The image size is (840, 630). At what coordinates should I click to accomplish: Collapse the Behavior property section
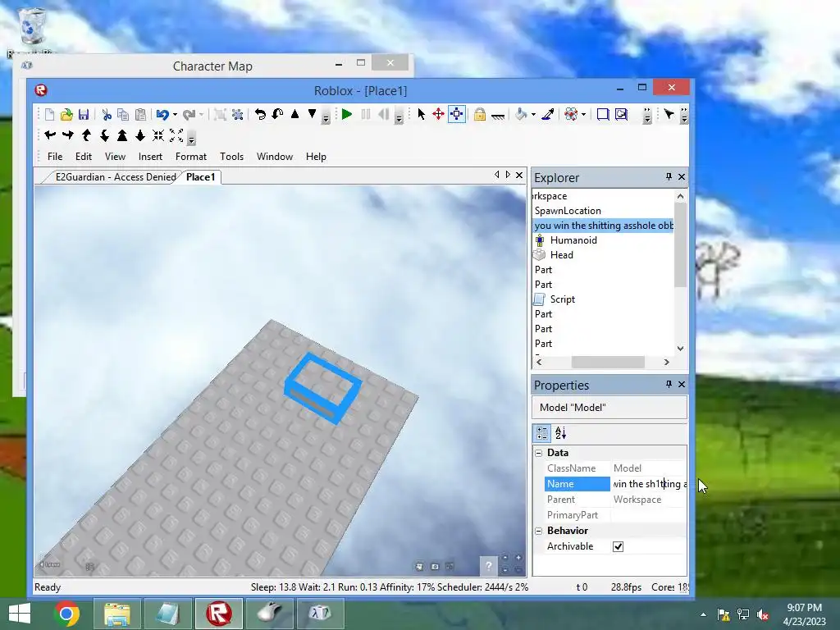click(x=539, y=531)
